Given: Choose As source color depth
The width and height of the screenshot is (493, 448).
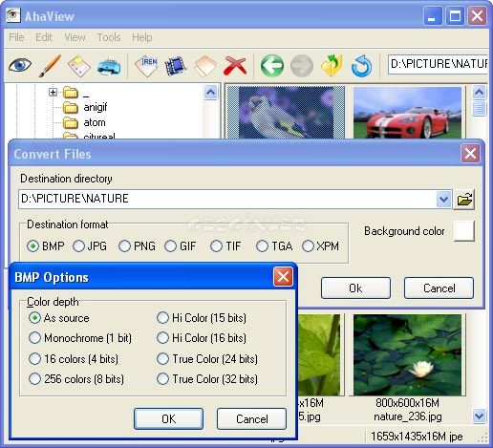Looking at the screenshot, I should click(59, 318).
